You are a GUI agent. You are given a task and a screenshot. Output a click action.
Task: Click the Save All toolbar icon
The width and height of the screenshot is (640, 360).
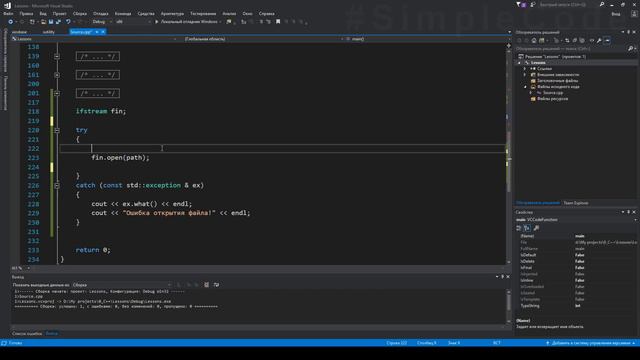point(58,22)
